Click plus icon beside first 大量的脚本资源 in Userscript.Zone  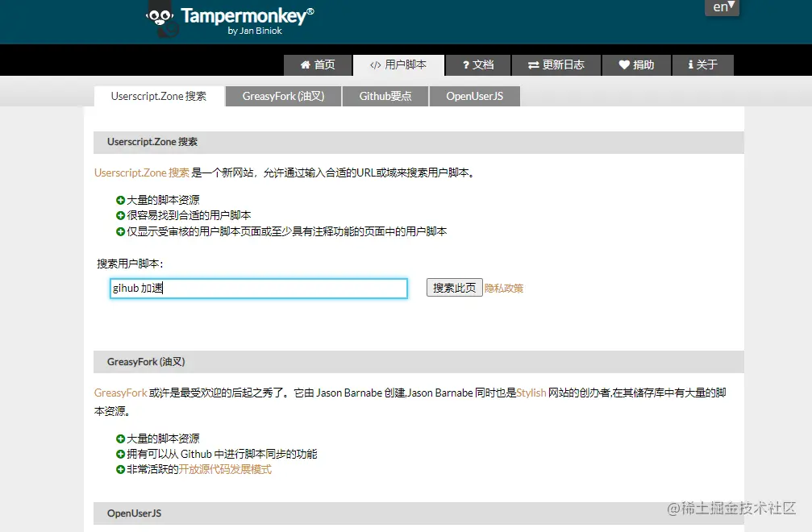point(120,200)
